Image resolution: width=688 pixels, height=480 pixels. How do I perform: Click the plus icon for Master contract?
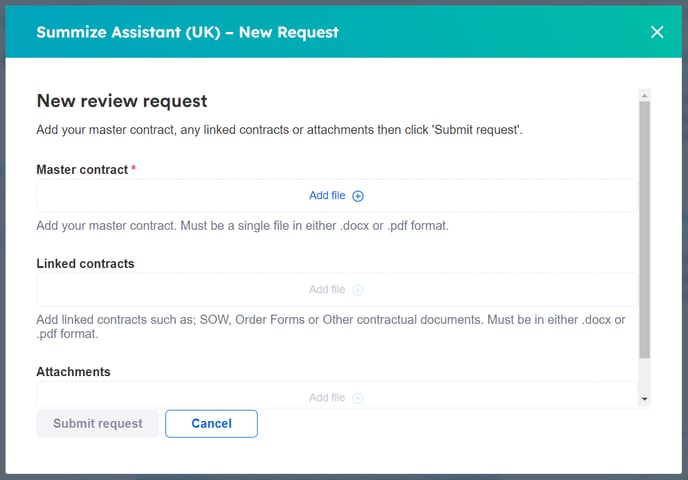click(x=358, y=197)
